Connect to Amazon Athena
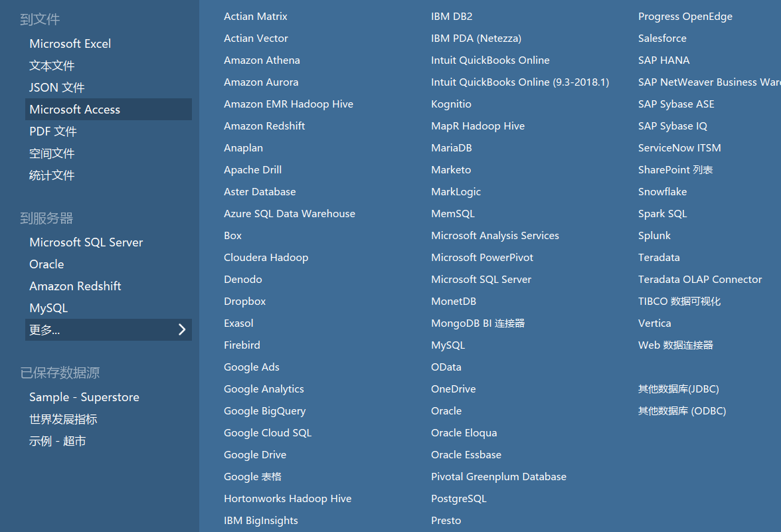Viewport: 781px width, 532px height. pyautogui.click(x=262, y=60)
